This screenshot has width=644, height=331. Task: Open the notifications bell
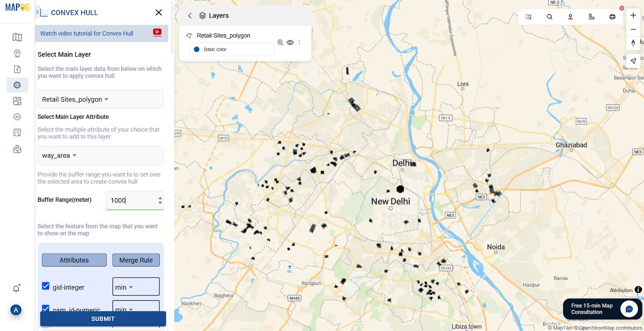point(16,288)
